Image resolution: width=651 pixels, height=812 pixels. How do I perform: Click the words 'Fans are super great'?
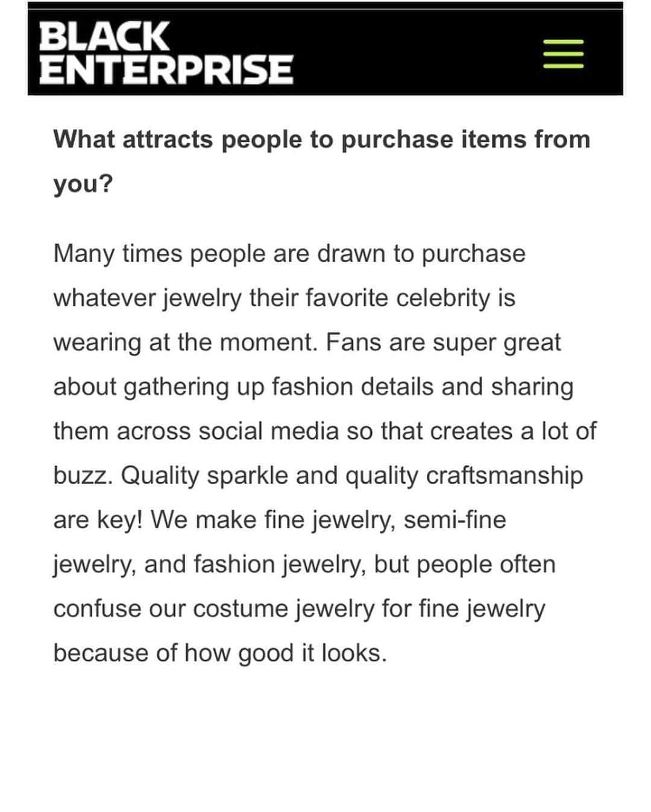pyautogui.click(x=444, y=343)
